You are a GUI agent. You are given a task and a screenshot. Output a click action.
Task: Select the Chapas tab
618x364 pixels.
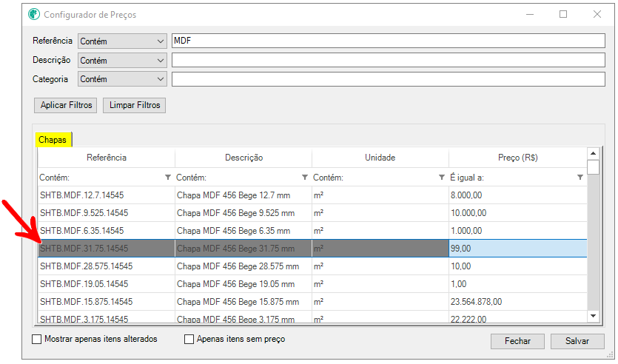[53, 140]
